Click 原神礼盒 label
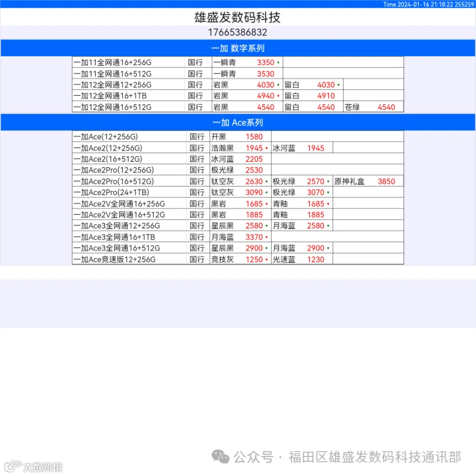Viewport: 476px width, 476px height. [349, 181]
